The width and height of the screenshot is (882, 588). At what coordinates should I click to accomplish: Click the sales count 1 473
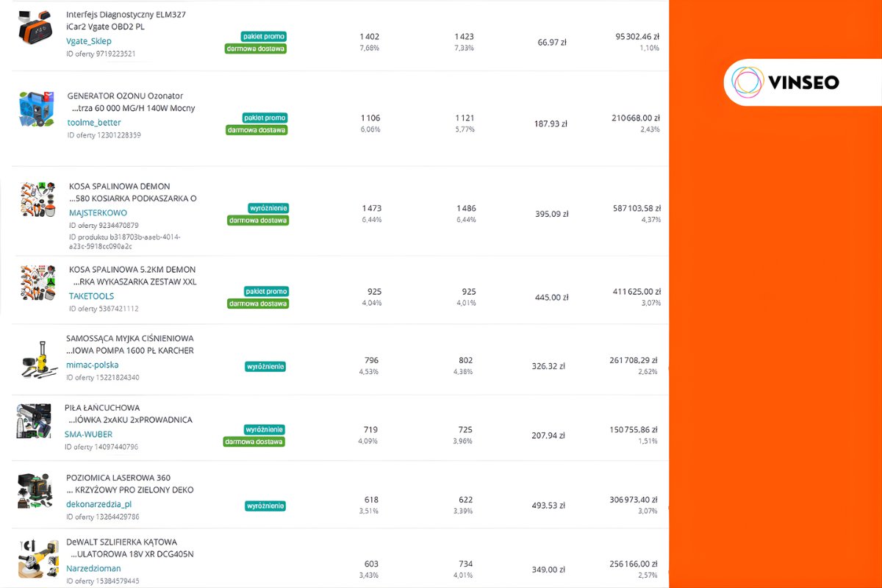(x=372, y=209)
